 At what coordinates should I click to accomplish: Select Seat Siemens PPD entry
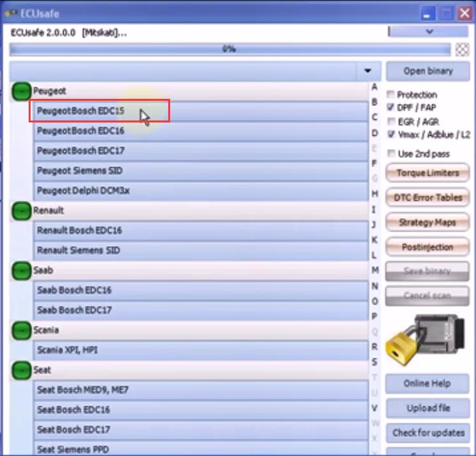pyautogui.click(x=201, y=448)
